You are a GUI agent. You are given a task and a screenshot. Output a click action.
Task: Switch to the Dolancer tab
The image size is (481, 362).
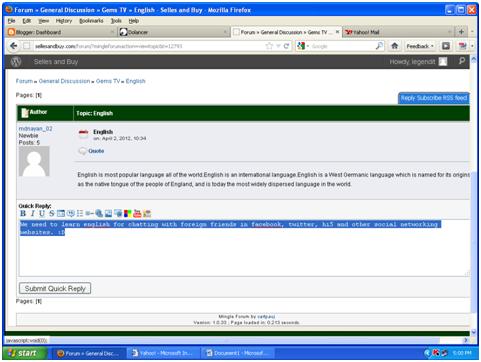[x=173, y=32]
